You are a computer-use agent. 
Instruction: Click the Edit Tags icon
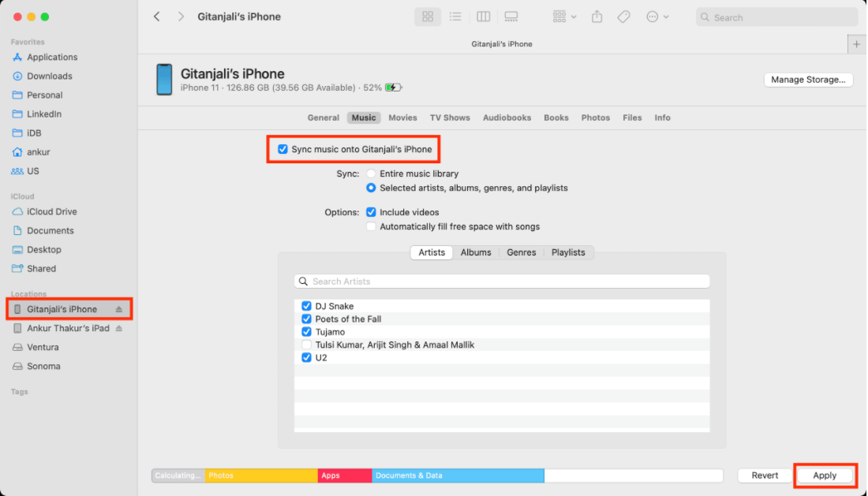click(623, 17)
